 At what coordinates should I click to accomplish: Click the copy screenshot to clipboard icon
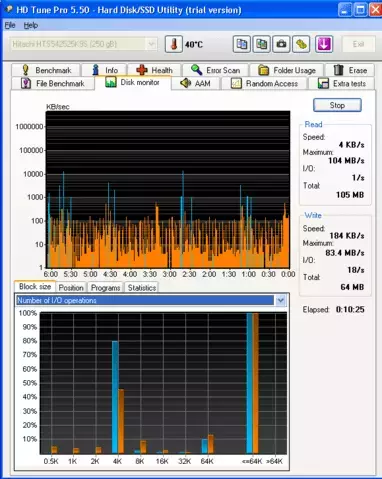click(x=262, y=44)
